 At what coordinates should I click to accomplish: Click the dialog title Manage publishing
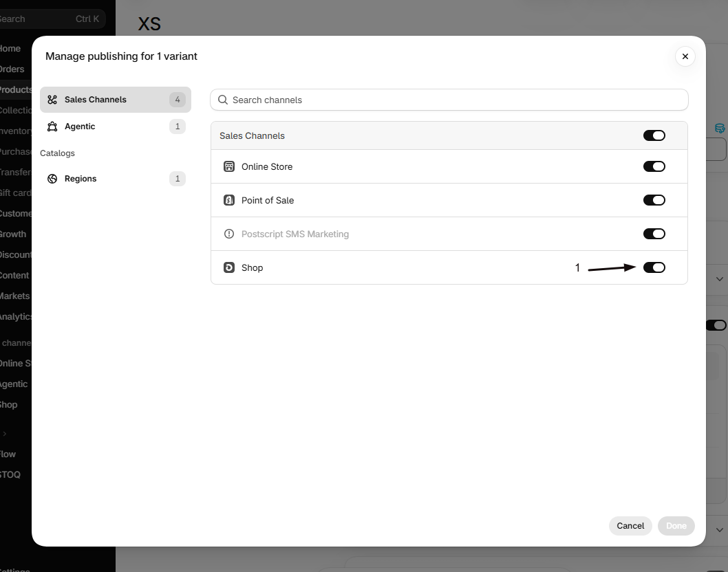coord(121,56)
